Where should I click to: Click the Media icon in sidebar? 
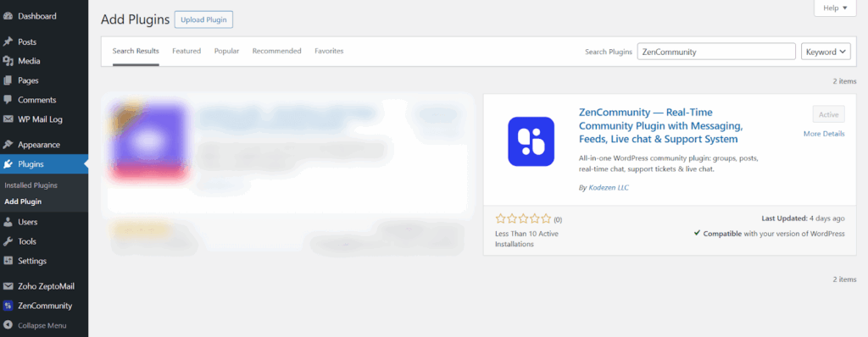8,62
